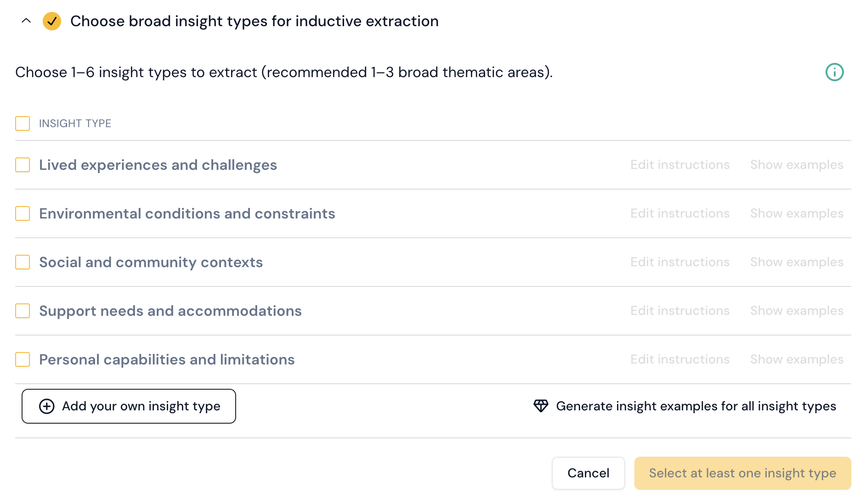Edit instructions for Social and community contexts
The image size is (860, 504).
coord(679,262)
